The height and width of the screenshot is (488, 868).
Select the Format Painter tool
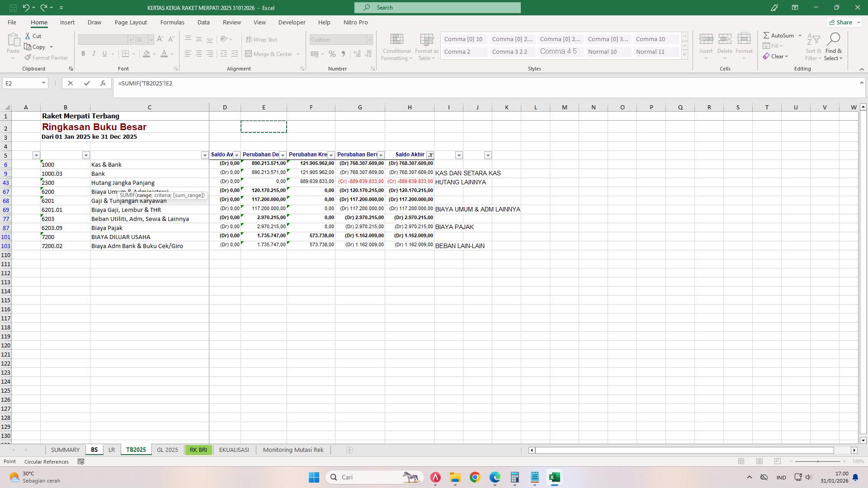point(46,57)
